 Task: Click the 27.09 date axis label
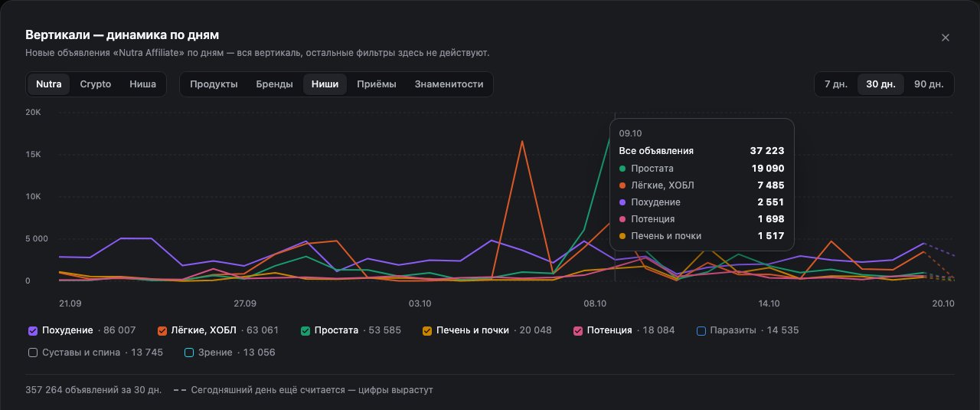tap(245, 303)
